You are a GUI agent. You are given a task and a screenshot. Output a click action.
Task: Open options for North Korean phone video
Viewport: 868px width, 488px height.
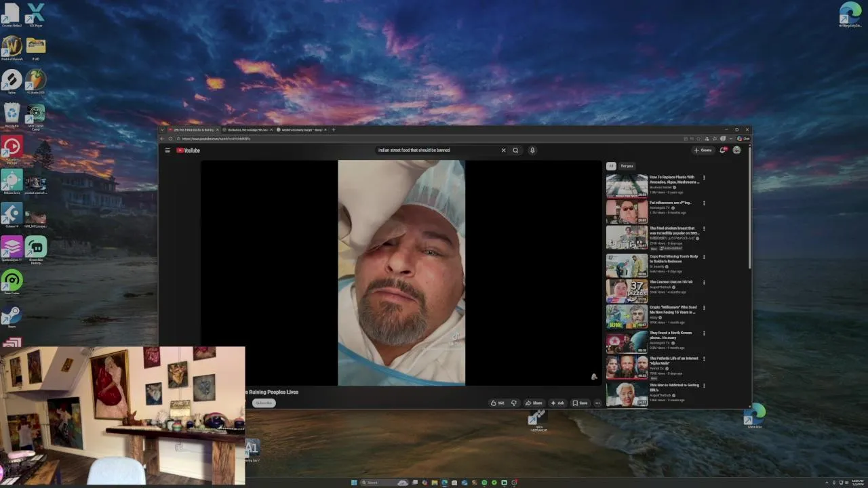pos(704,333)
